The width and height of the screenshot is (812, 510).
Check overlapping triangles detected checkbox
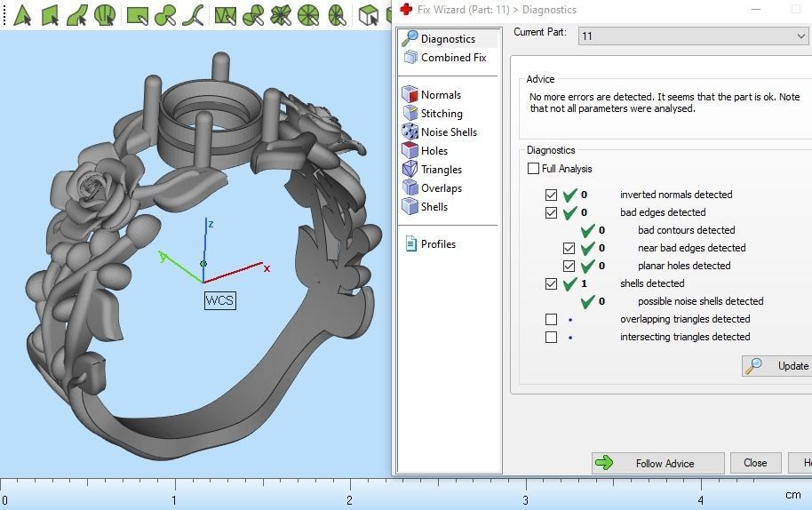(551, 319)
